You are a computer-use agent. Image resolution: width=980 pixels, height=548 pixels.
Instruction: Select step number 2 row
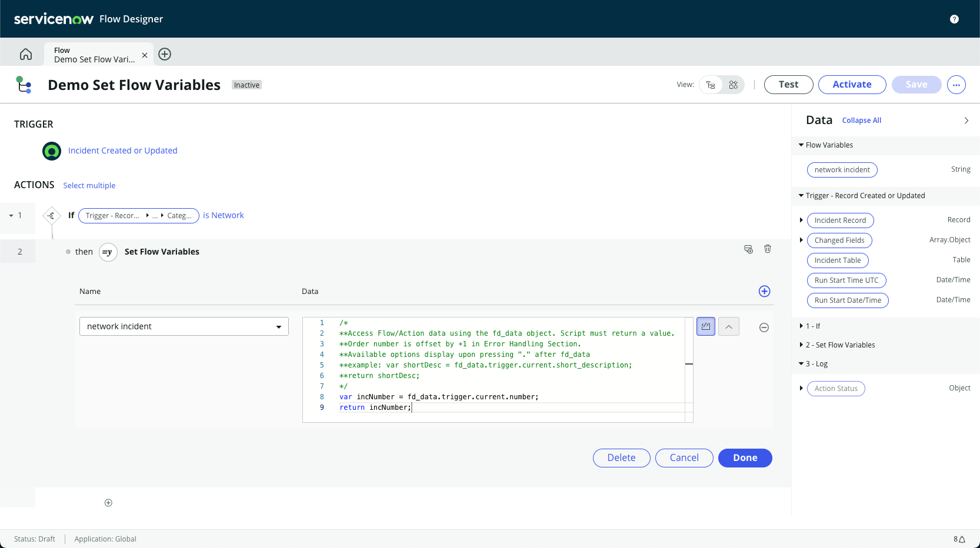pos(20,252)
